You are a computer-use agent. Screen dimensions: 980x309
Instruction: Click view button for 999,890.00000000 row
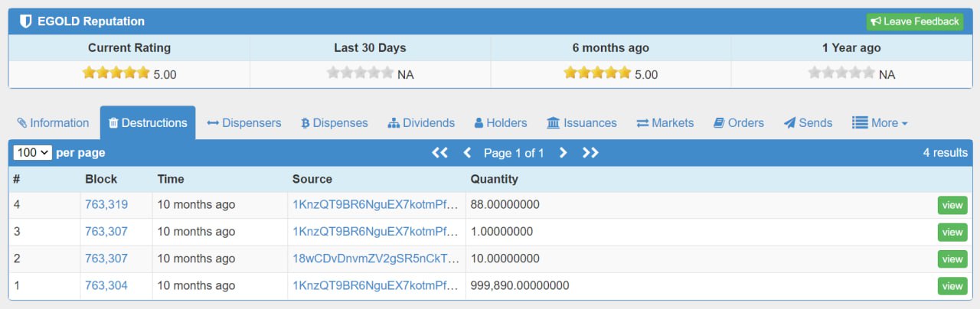pyautogui.click(x=952, y=286)
